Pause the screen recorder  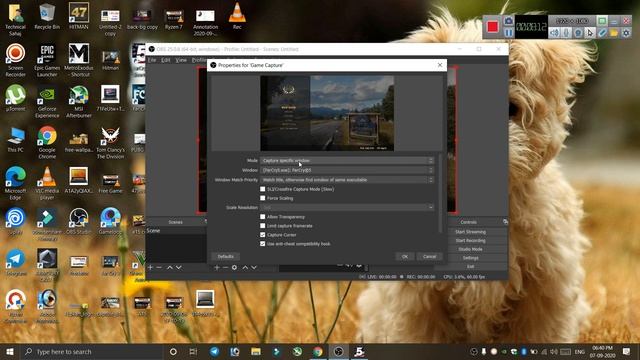[508, 33]
